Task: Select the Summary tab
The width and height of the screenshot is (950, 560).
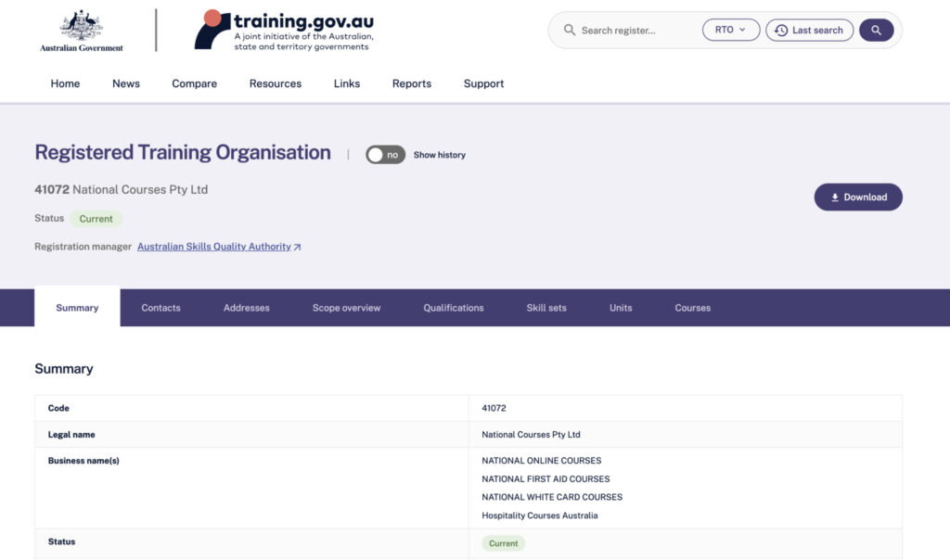Action: pyautogui.click(x=77, y=308)
